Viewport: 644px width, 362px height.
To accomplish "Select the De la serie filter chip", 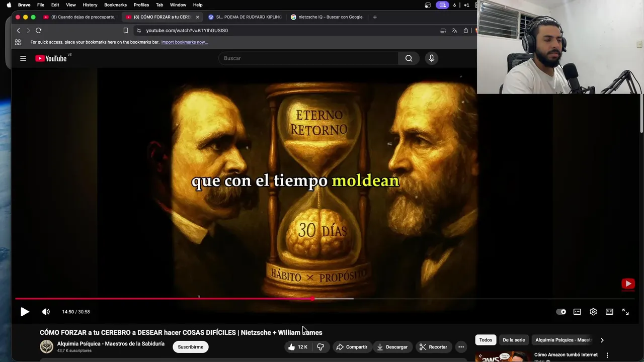I will tap(514, 340).
